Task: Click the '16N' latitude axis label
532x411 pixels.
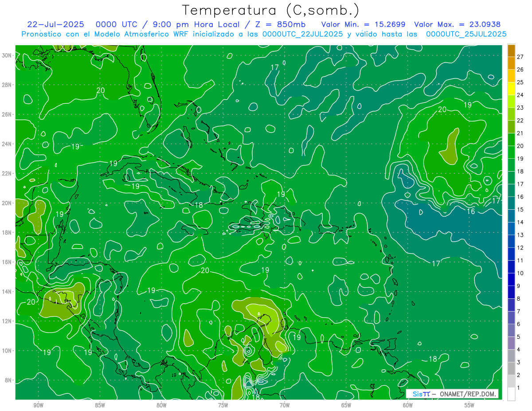Action: [x=8, y=262]
